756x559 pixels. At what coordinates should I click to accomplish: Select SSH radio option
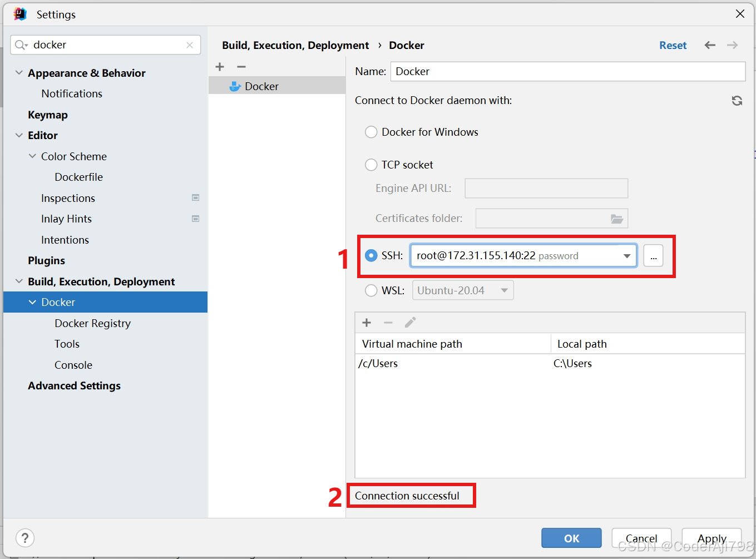(371, 256)
